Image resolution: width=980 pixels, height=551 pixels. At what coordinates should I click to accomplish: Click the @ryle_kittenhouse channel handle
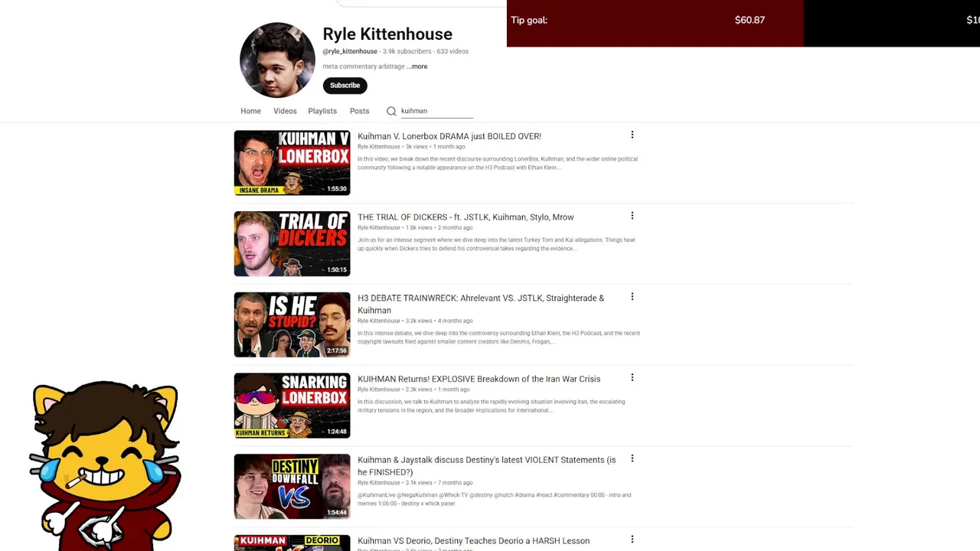(350, 51)
